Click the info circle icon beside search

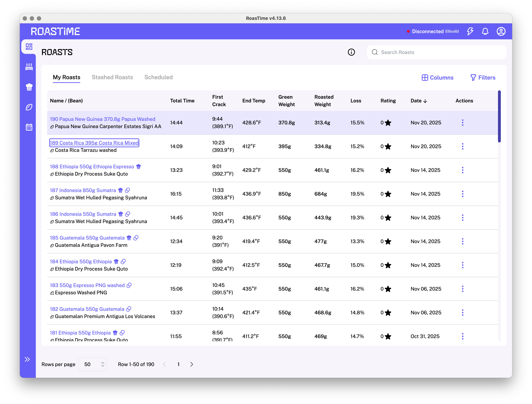click(351, 52)
